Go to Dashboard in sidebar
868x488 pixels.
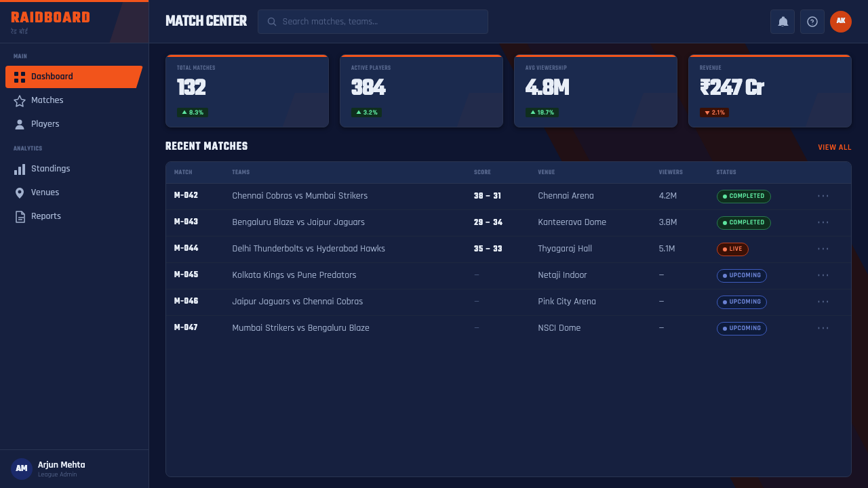click(74, 77)
